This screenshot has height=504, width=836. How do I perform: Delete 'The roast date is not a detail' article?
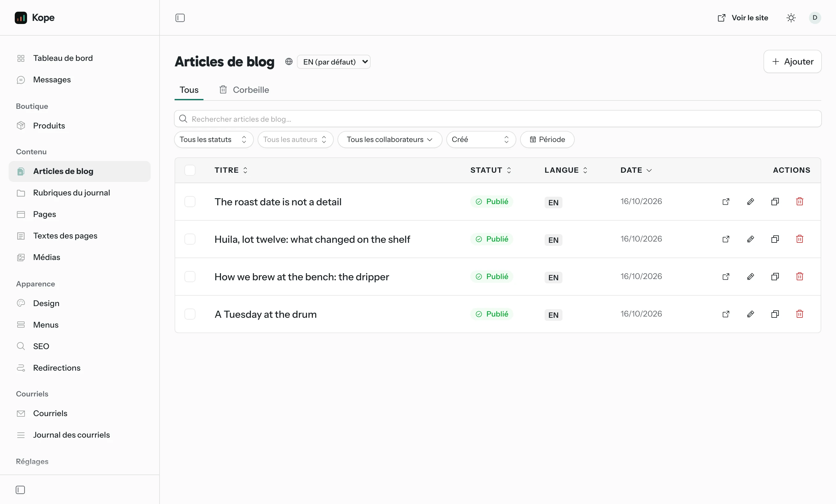(x=800, y=202)
